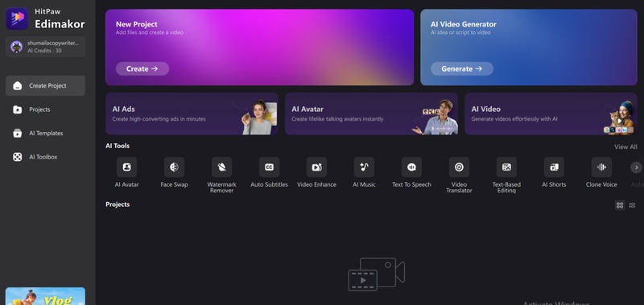Viewport: 644px width, 305px height.
Task: Open the AI Video feature card
Action: pos(551,113)
